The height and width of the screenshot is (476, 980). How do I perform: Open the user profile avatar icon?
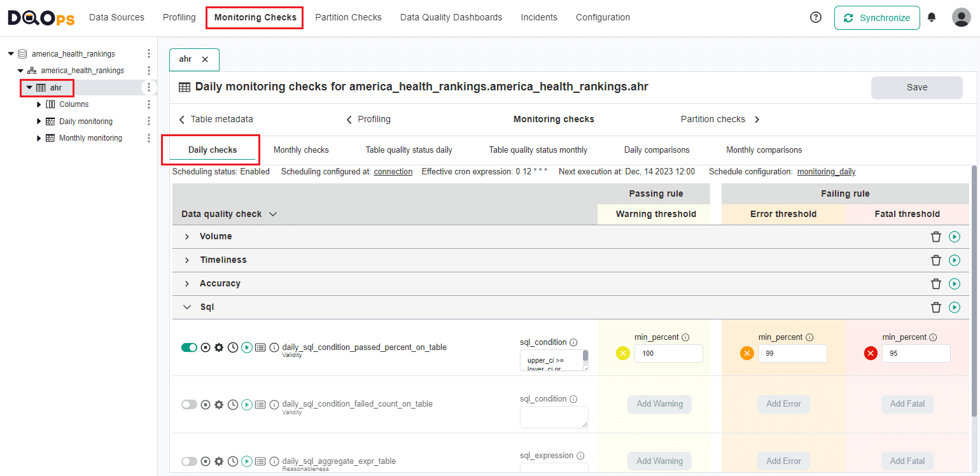(961, 17)
